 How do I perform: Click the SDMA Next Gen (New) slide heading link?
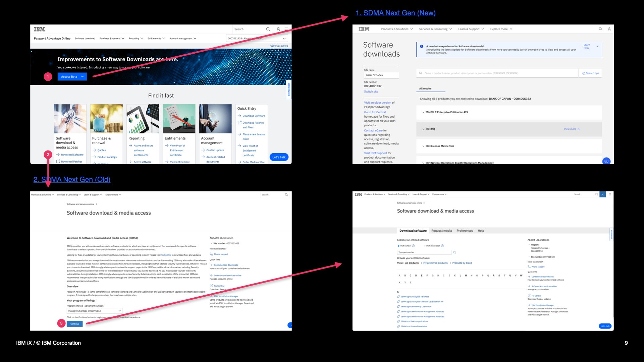pos(396,13)
